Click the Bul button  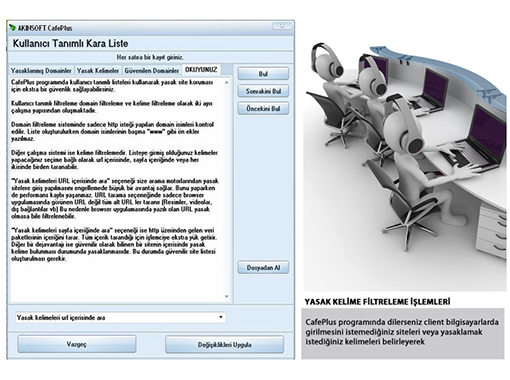263,74
